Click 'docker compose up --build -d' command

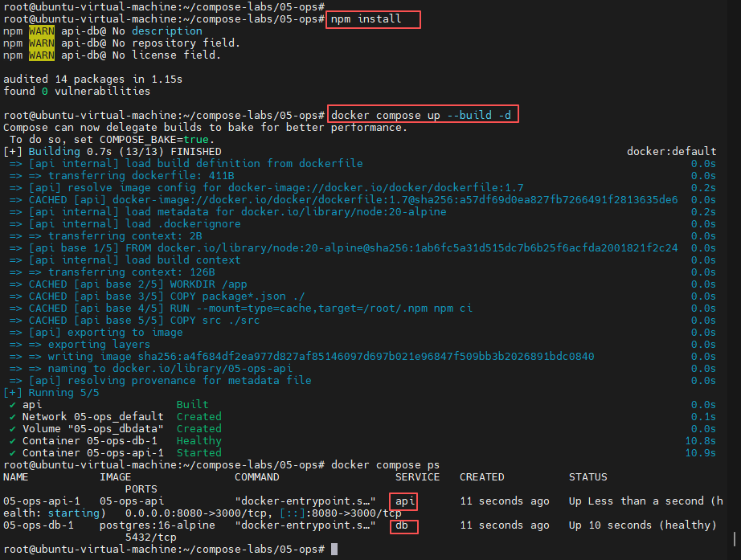420,116
